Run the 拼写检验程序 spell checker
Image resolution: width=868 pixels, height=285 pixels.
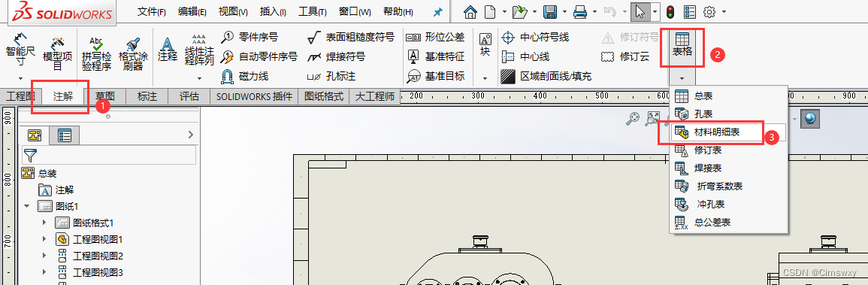[x=96, y=54]
